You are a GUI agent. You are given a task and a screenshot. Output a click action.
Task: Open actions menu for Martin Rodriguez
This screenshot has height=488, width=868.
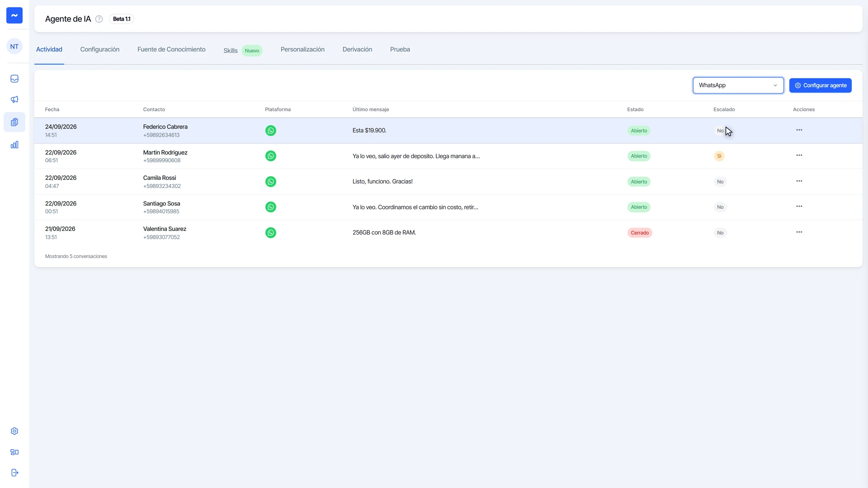point(799,155)
